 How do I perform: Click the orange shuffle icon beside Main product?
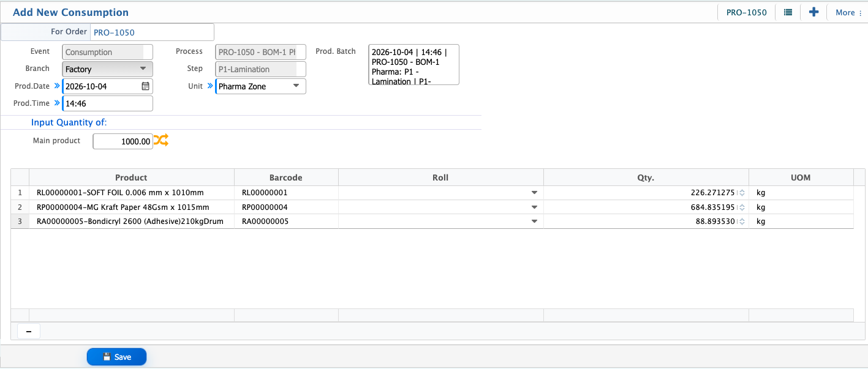point(160,141)
